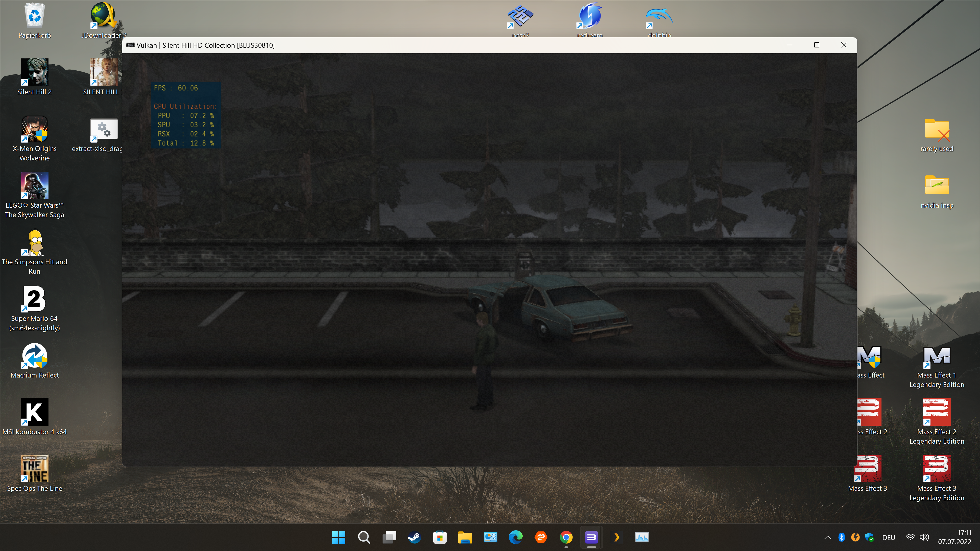980x551 pixels.
Task: Open Google Chrome from the taskbar
Action: (x=566, y=537)
